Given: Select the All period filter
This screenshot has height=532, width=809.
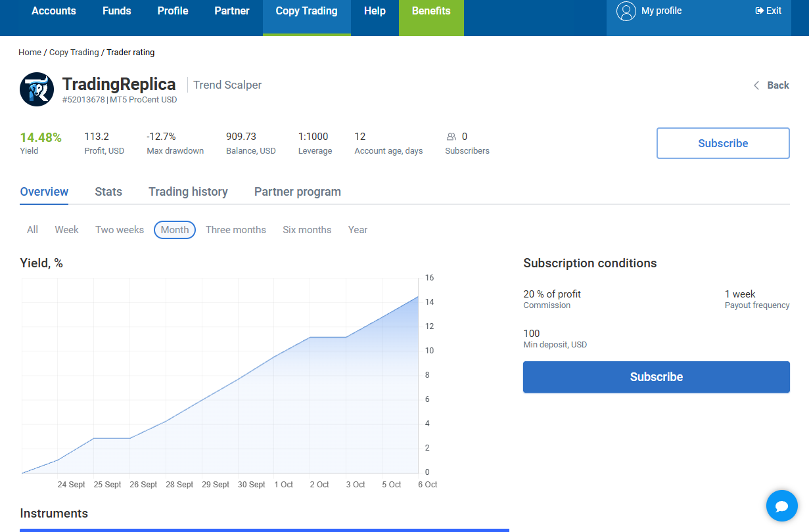Looking at the screenshot, I should pyautogui.click(x=32, y=230).
